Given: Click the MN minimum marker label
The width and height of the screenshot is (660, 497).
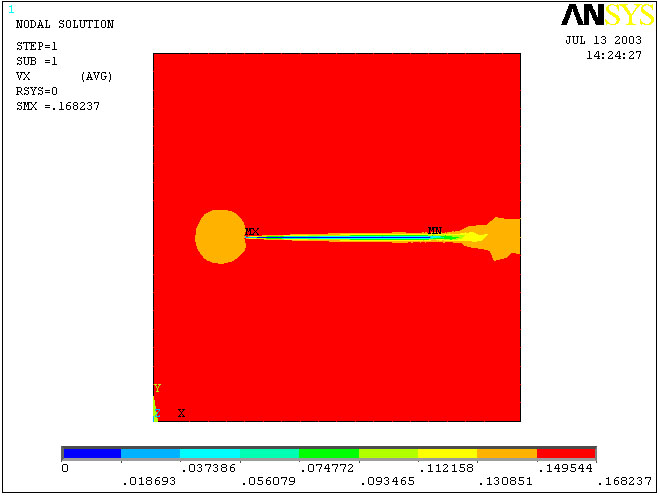Looking at the screenshot, I should point(434,230).
